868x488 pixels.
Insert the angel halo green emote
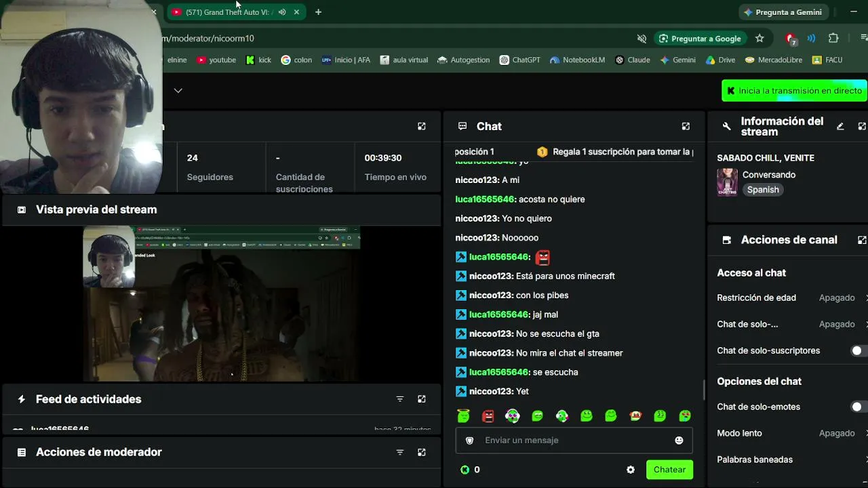[x=464, y=416]
